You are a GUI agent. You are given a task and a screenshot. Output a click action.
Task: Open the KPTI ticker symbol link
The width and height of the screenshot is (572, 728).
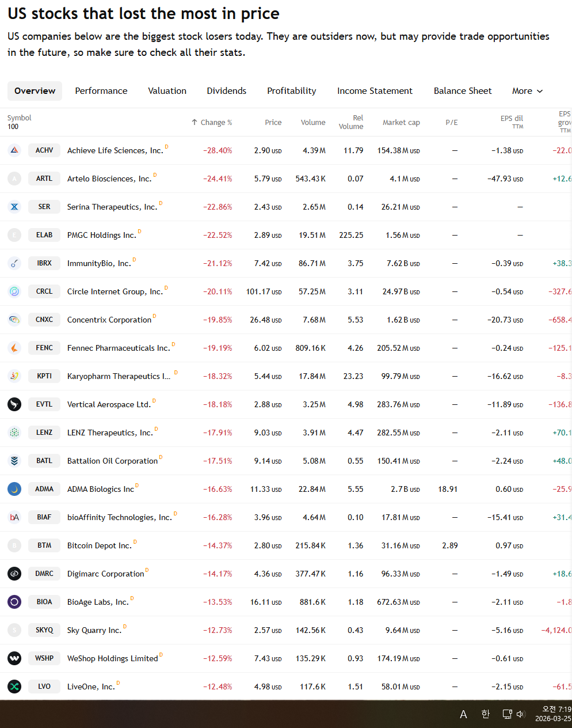click(44, 376)
